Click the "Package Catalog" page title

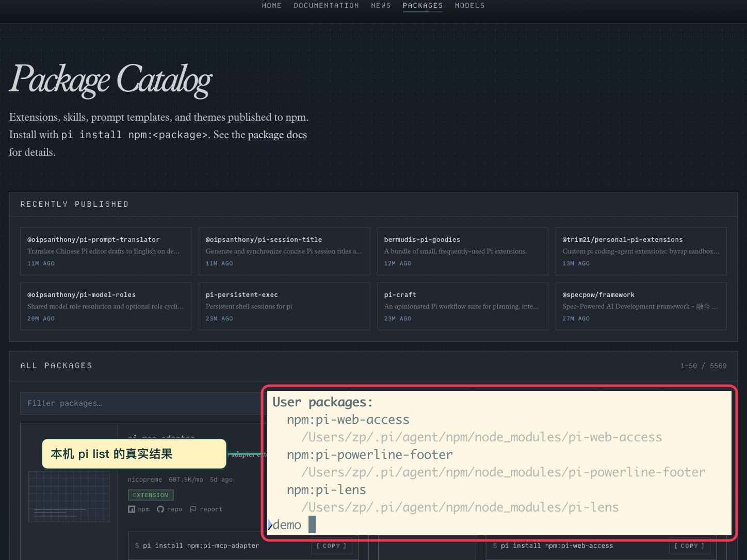[111, 80]
